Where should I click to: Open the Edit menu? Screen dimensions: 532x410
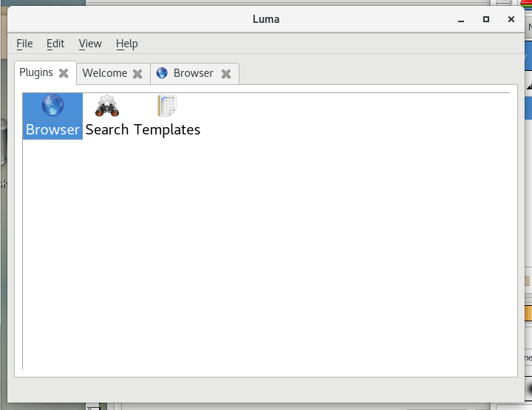[55, 44]
